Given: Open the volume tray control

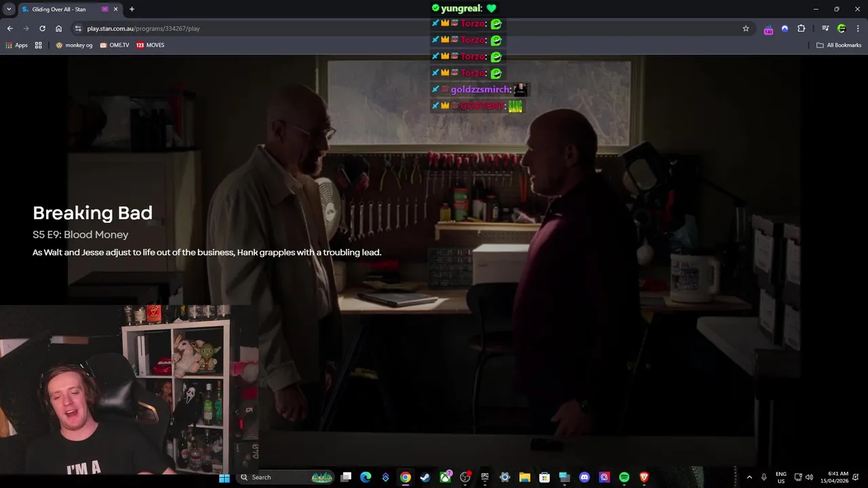Looking at the screenshot, I should point(809,477).
